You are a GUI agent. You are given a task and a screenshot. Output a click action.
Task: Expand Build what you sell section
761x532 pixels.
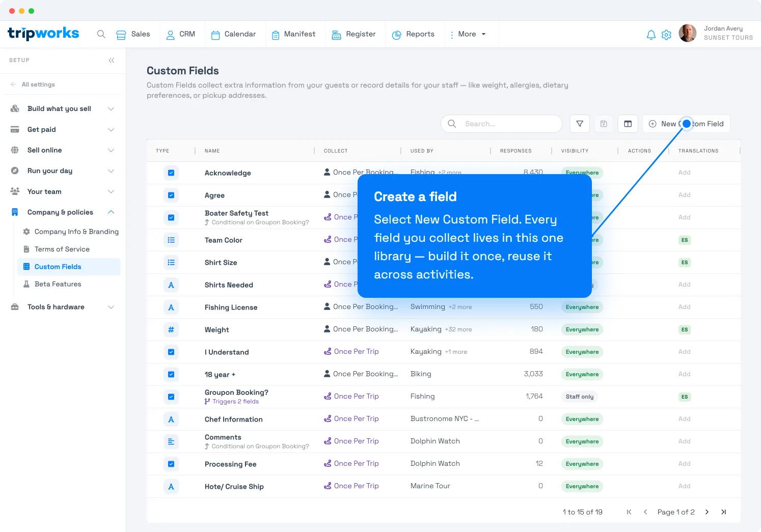point(62,108)
